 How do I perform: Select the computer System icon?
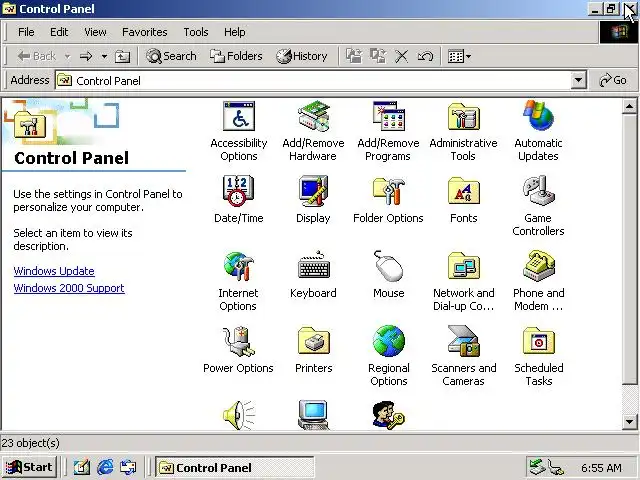[x=313, y=415]
